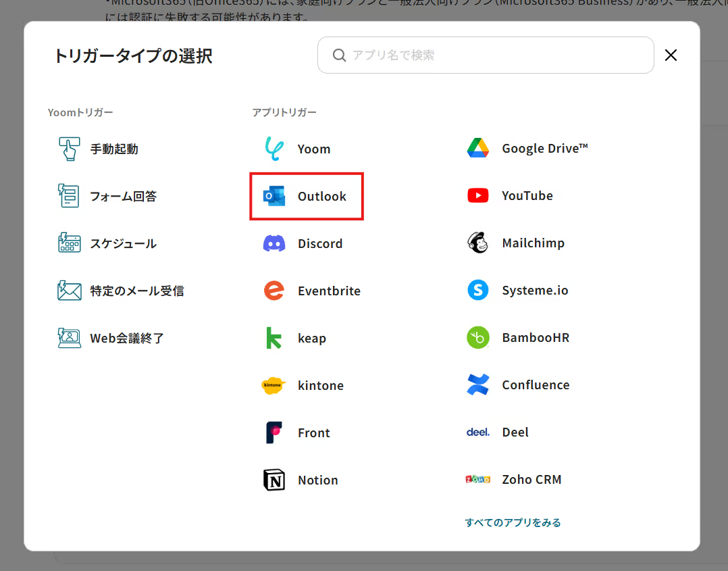The width and height of the screenshot is (728, 571).
Task: Choose the kintone app icon
Action: pyautogui.click(x=274, y=385)
